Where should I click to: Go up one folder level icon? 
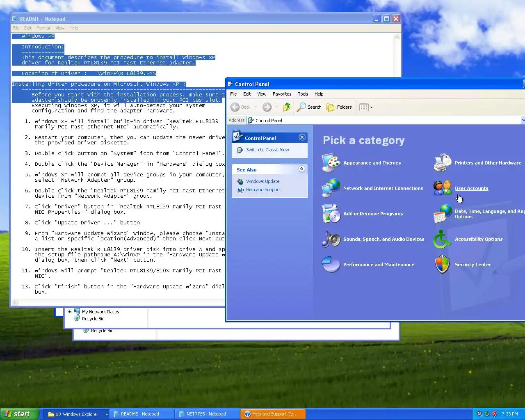(287, 107)
